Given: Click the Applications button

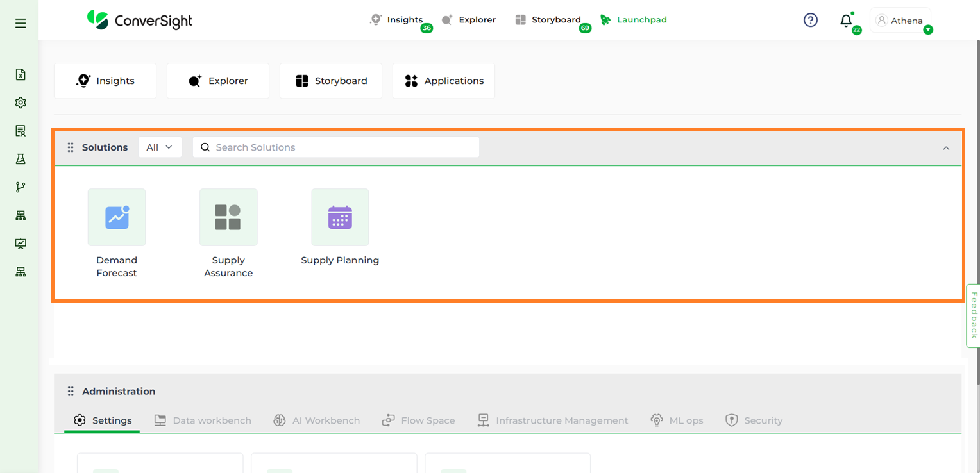Looking at the screenshot, I should point(444,81).
